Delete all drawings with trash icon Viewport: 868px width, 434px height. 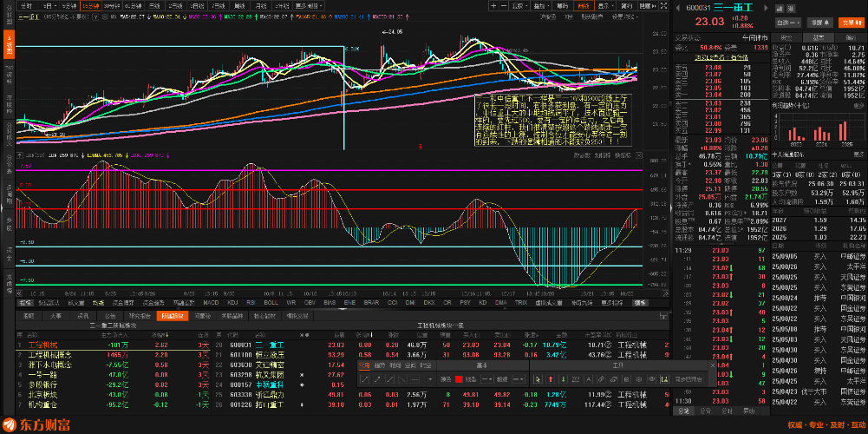[x=626, y=379]
